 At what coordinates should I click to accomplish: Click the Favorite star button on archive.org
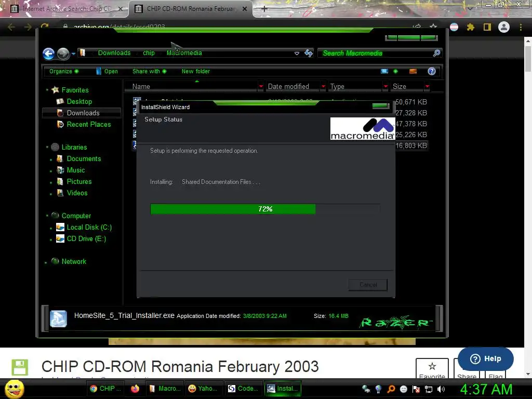pyautogui.click(x=432, y=369)
